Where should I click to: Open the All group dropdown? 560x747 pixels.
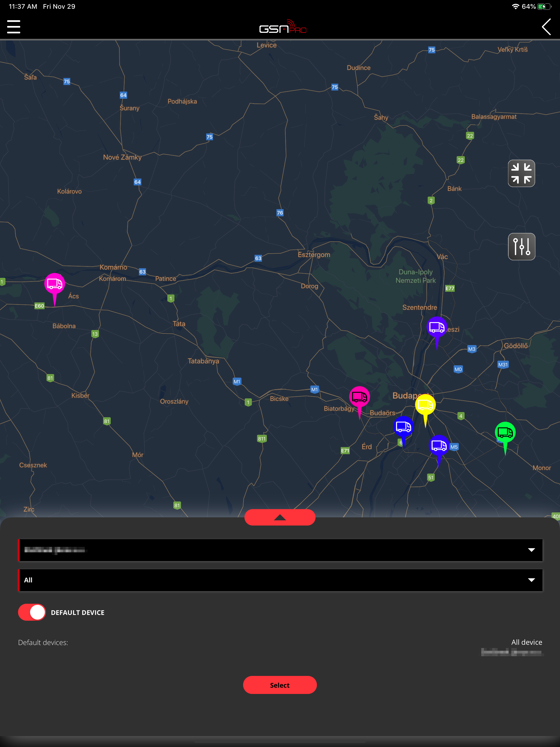[280, 580]
